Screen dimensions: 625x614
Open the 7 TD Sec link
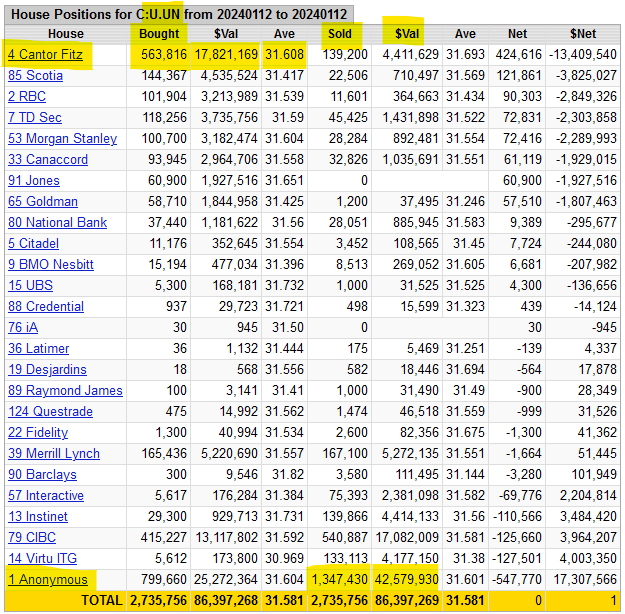35,118
